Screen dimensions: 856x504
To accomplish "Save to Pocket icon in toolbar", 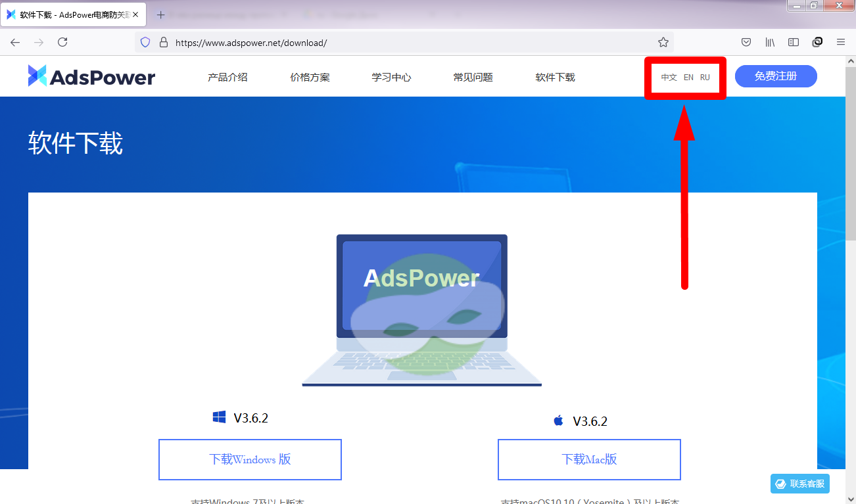I will click(746, 42).
